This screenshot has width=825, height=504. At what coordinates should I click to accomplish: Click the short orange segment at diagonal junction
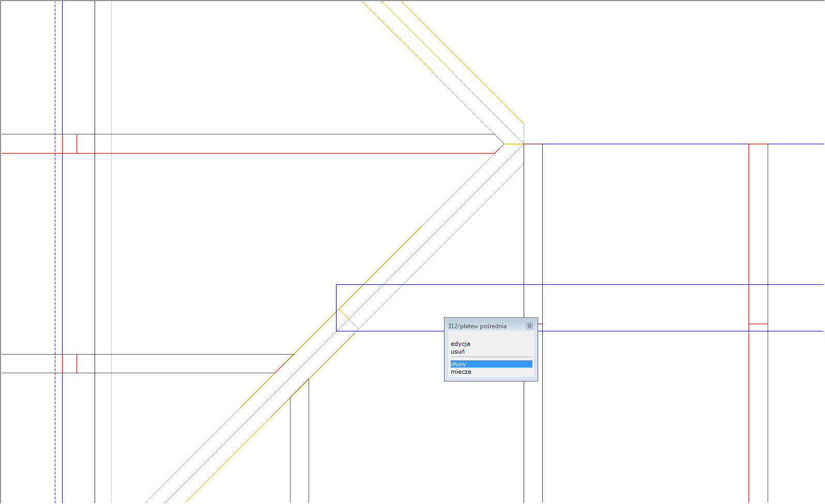coord(513,144)
